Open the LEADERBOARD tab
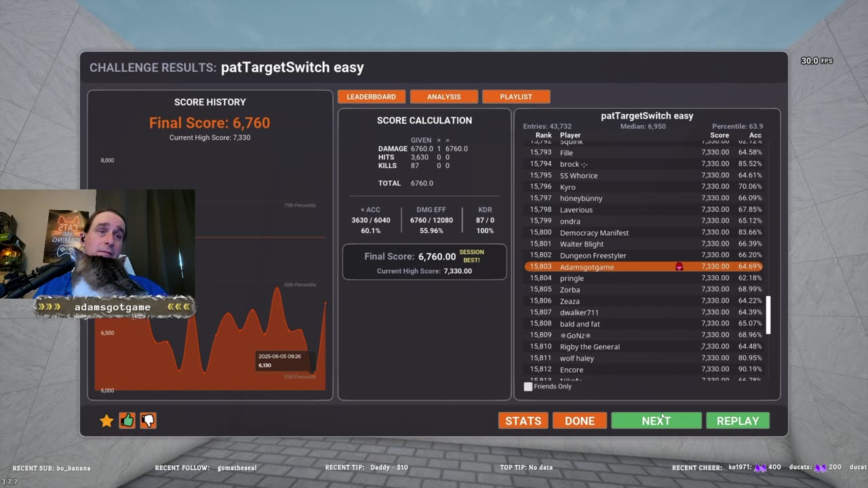 372,97
